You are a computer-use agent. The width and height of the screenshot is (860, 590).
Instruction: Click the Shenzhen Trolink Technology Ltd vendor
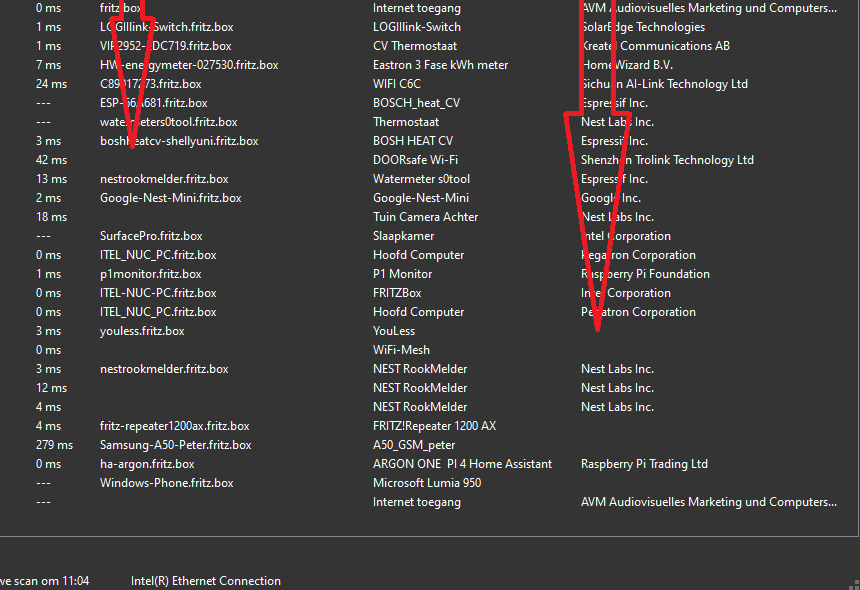[x=667, y=160]
